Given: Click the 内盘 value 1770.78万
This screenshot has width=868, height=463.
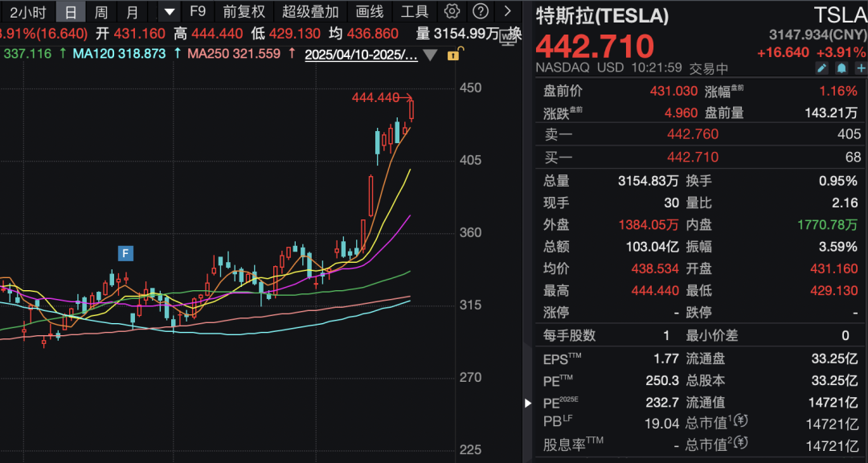Looking at the screenshot, I should (x=828, y=225).
